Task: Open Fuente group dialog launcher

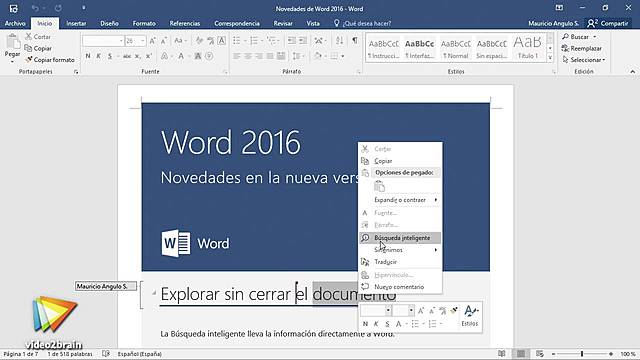Action: (225, 72)
